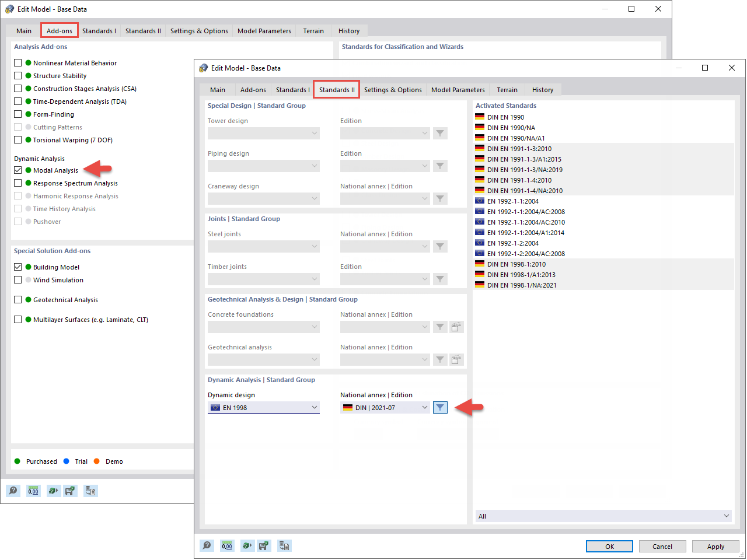The width and height of the screenshot is (747, 560).
Task: Open Model Parameters tab in front window
Action: point(458,90)
